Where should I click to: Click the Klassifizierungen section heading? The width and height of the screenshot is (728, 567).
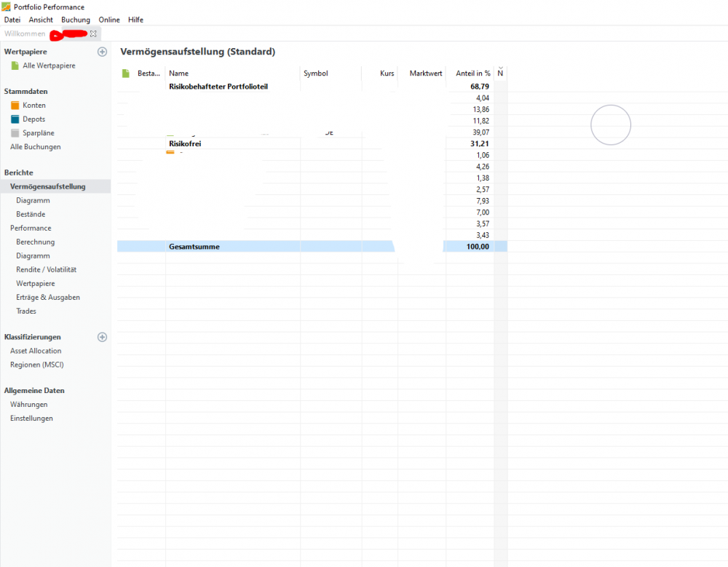[33, 337]
